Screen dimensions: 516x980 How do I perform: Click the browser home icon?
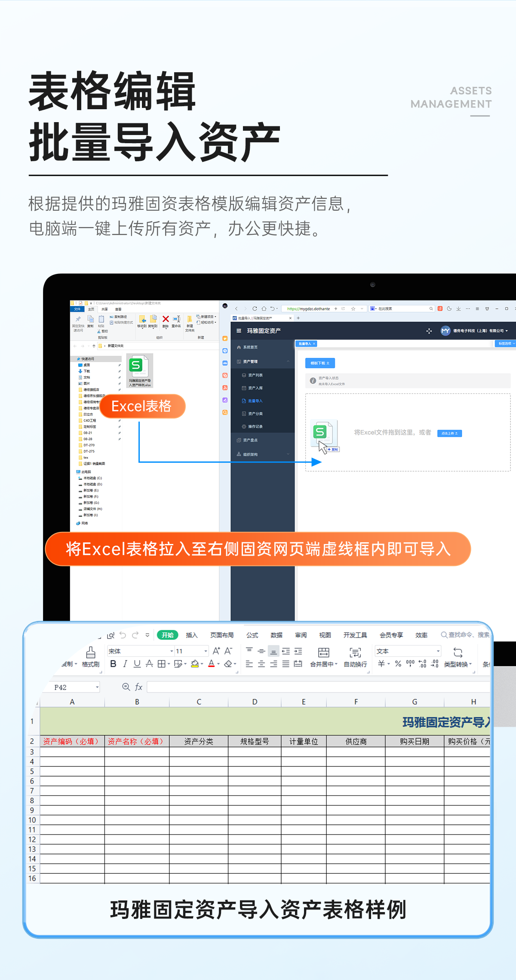(x=264, y=309)
